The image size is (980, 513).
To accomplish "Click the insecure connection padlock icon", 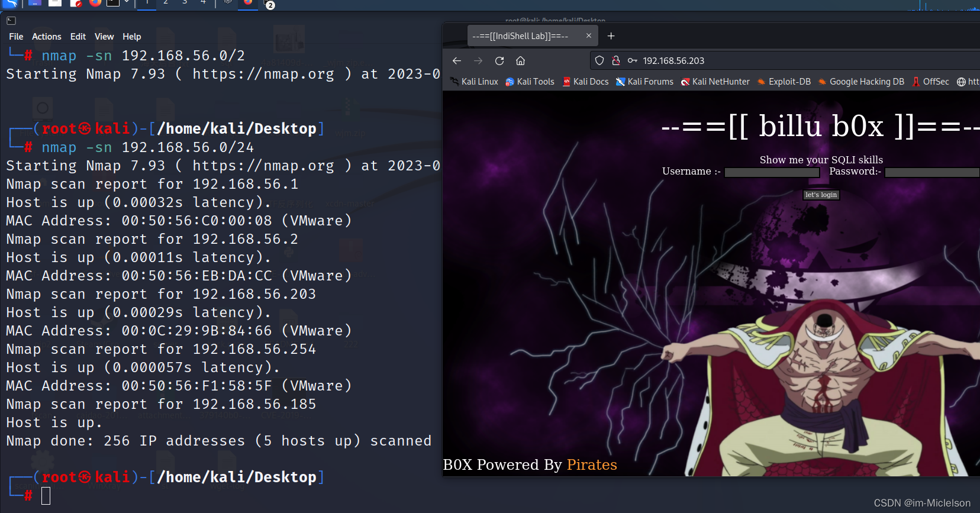I will [615, 60].
